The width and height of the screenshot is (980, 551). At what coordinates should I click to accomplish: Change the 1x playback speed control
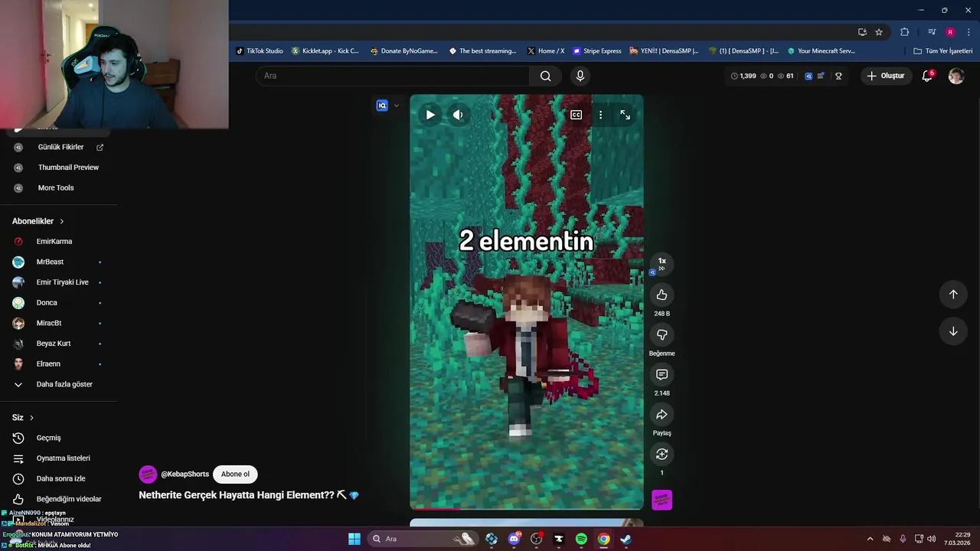[661, 263]
